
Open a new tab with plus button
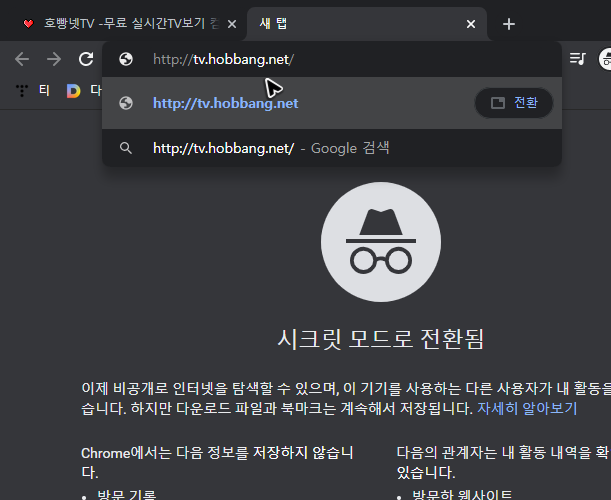coord(509,24)
